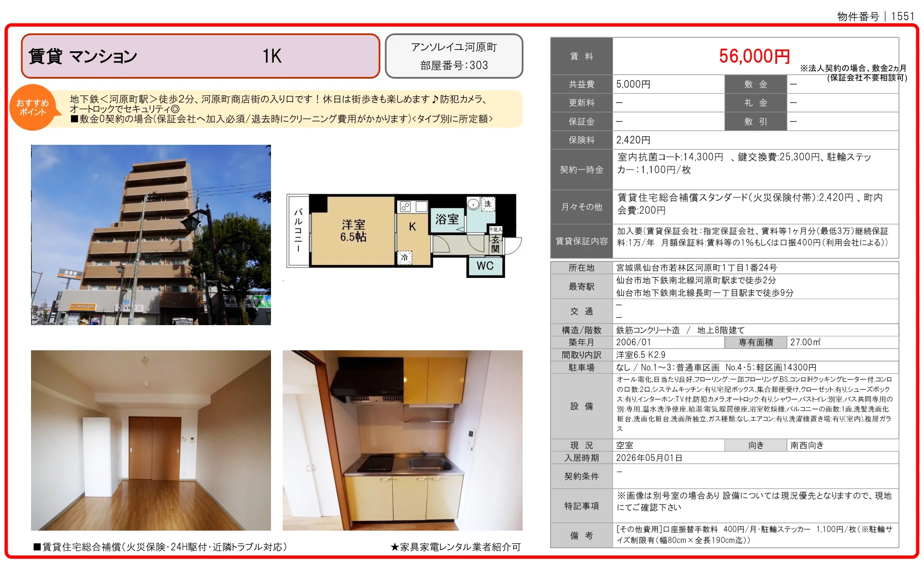Click the 共益費 label cell
Viewport: 924px width, 563px height.
click(x=582, y=84)
